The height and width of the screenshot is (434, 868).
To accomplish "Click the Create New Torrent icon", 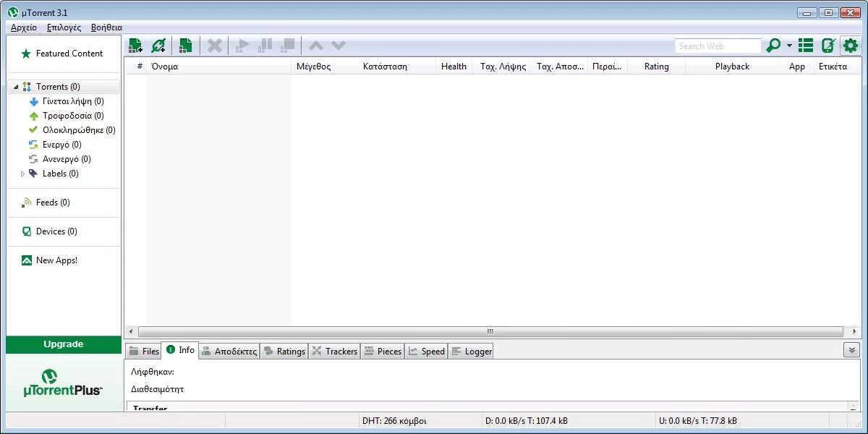I will 186,46.
